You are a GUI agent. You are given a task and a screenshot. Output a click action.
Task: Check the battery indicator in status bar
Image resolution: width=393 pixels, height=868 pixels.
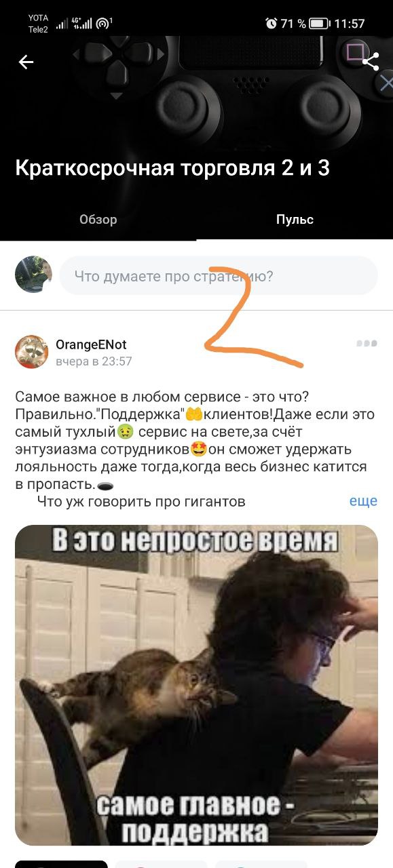click(x=319, y=24)
